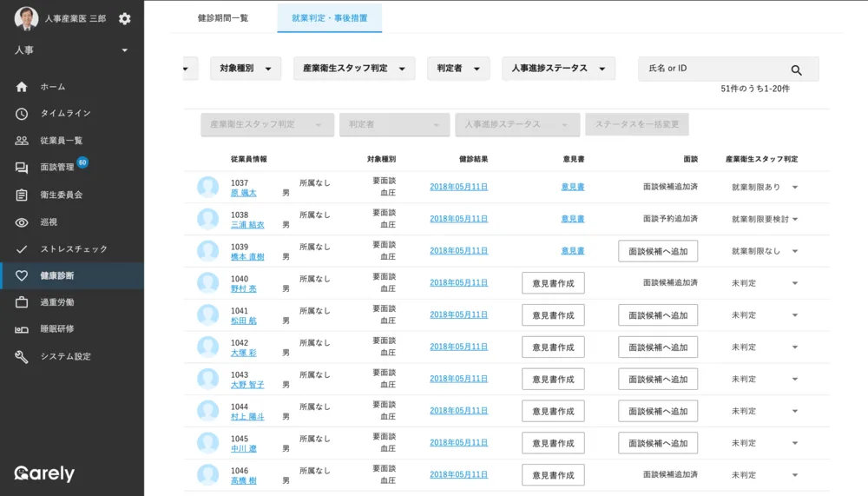
Task: Change 就業制限あり judgment for employee 1037
Action: (x=764, y=187)
